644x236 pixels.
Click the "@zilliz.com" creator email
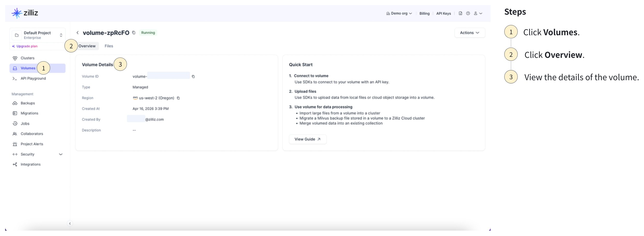[154, 120]
